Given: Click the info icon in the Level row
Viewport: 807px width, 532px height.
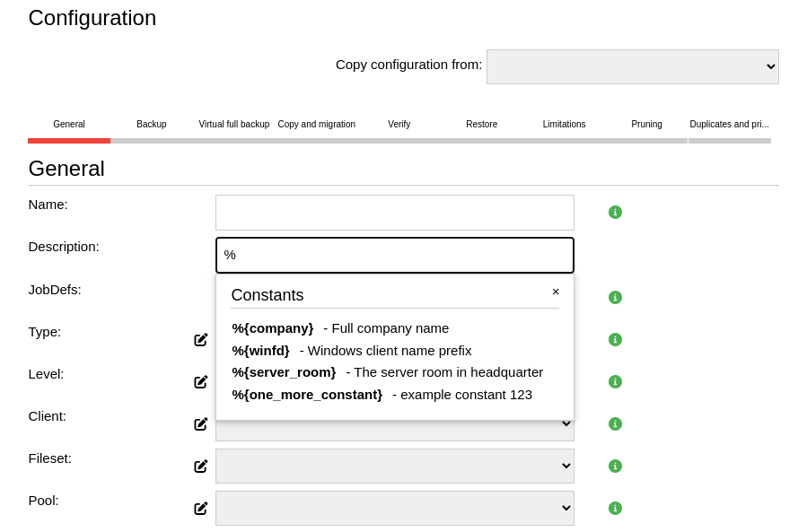Looking at the screenshot, I should click(x=615, y=382).
